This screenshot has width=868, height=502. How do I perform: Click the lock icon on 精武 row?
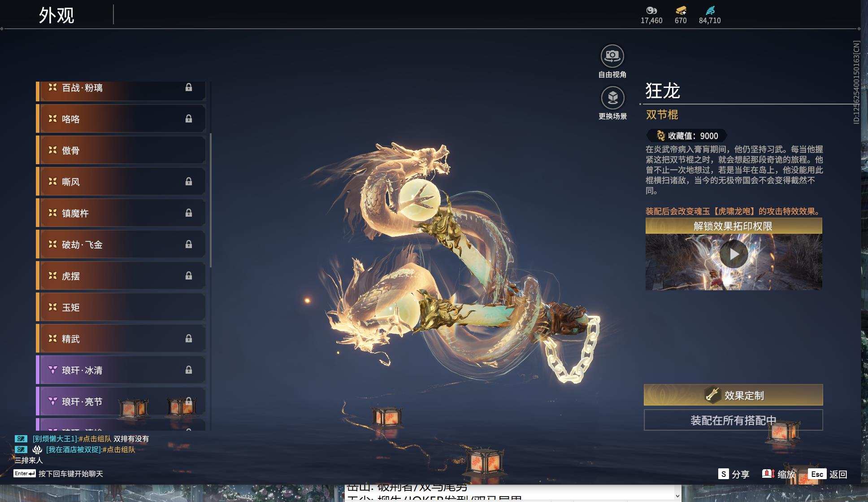pos(189,339)
